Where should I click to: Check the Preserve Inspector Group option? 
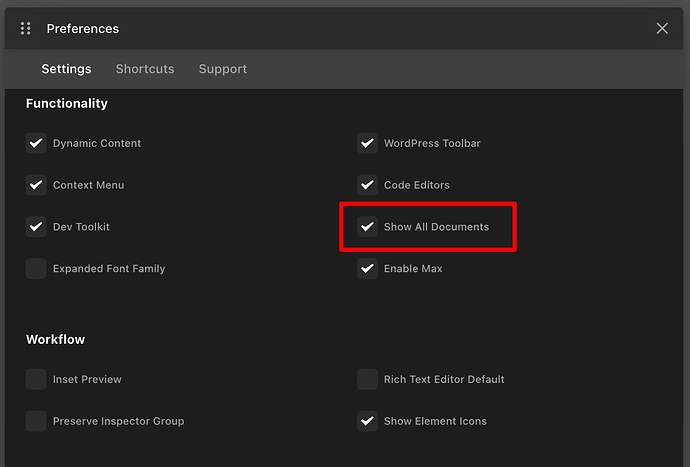pos(36,421)
